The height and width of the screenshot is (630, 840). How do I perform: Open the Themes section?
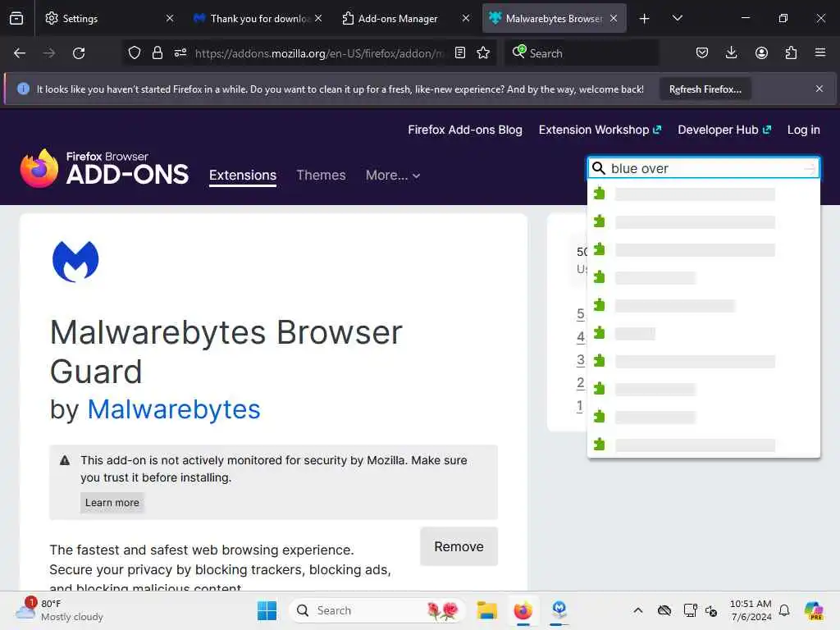coord(321,176)
